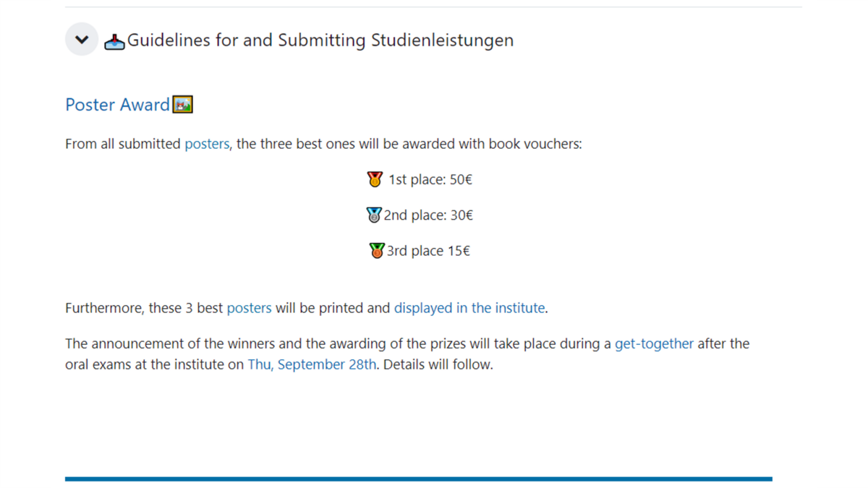The width and height of the screenshot is (868, 488).
Task: Click the submission tray icon beside Guidelines
Action: [114, 41]
